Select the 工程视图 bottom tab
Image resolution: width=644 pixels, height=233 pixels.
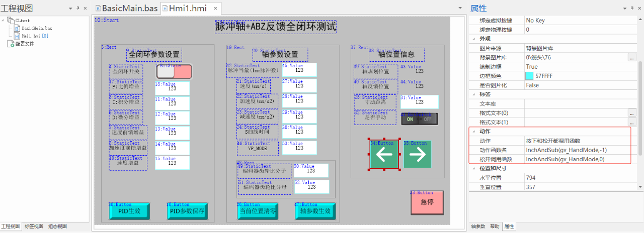11,226
